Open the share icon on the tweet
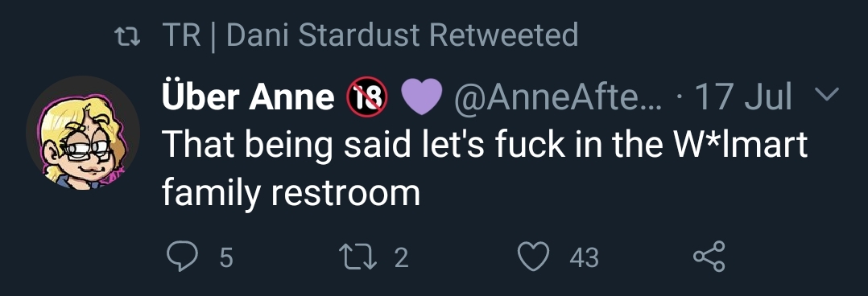This screenshot has width=868, height=296. click(709, 257)
